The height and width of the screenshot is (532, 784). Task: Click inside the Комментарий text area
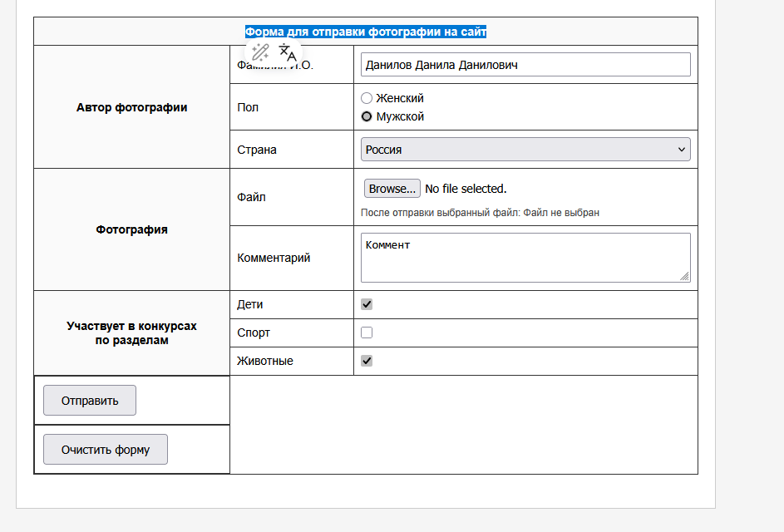point(525,258)
